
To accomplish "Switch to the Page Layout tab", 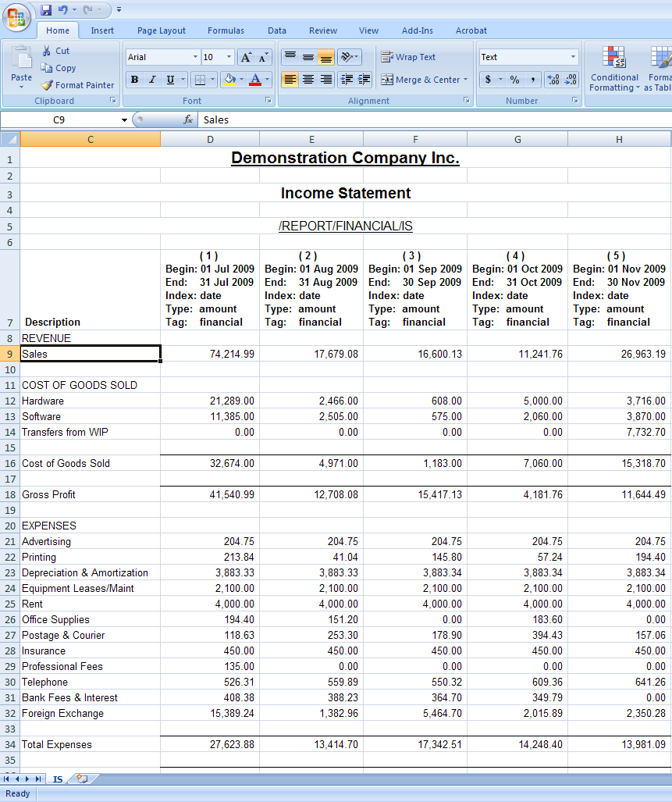I will (162, 30).
